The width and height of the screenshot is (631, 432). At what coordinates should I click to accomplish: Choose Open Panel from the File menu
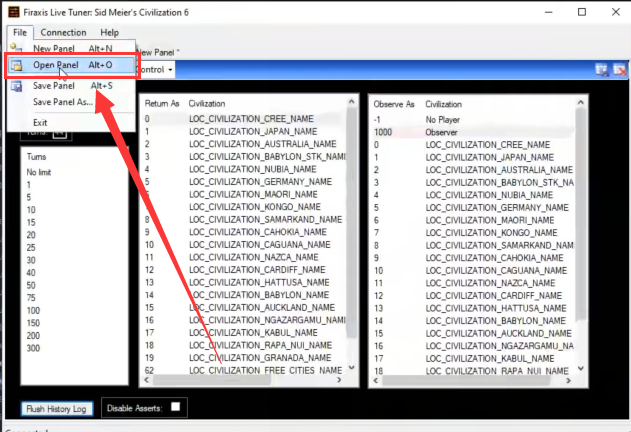point(71,65)
